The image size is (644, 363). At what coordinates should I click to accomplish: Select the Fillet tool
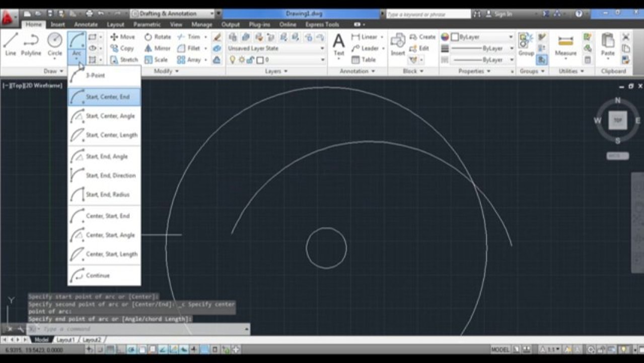[x=189, y=48]
